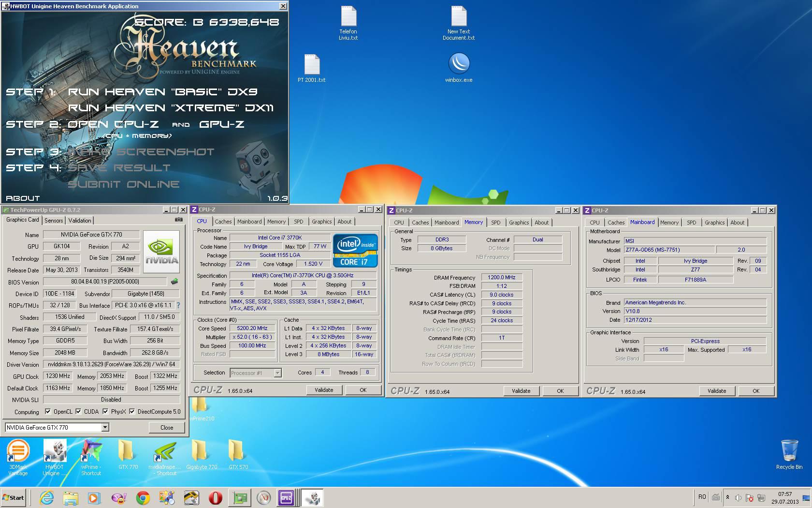
Task: Switch to GPU-Z taskbar button
Action: click(x=239, y=497)
